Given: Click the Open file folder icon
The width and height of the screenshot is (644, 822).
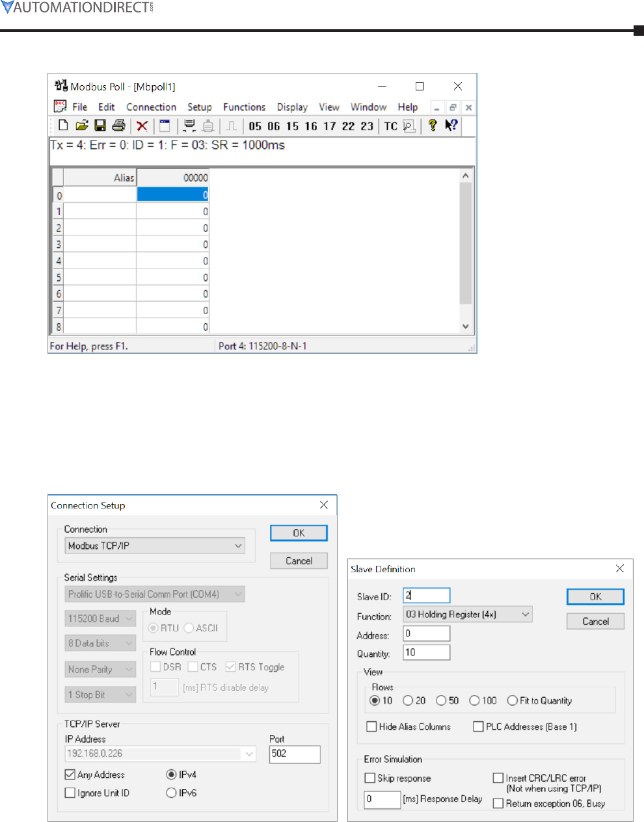Looking at the screenshot, I should (x=81, y=126).
